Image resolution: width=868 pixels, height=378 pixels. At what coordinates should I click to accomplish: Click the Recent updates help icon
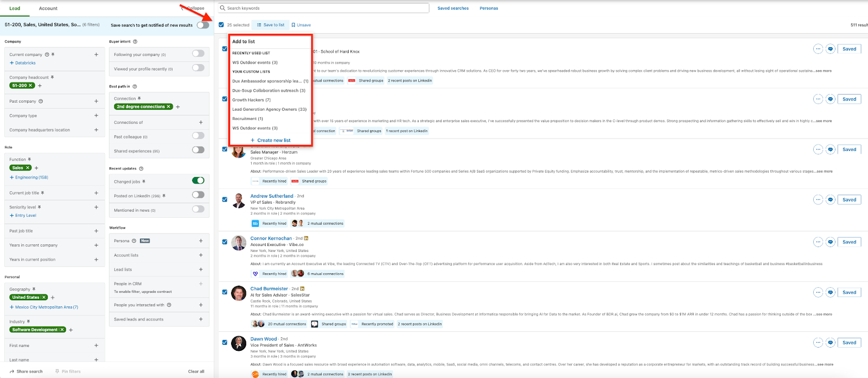pos(141,168)
